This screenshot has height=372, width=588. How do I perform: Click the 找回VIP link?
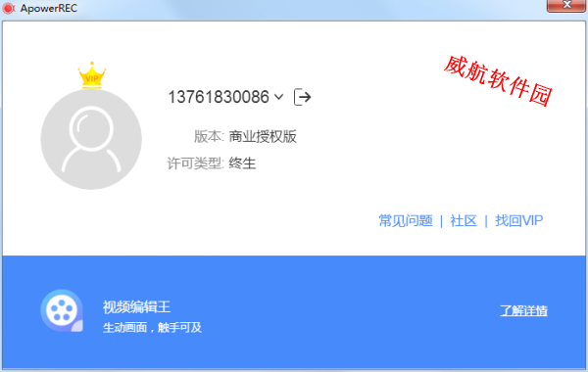tap(518, 220)
